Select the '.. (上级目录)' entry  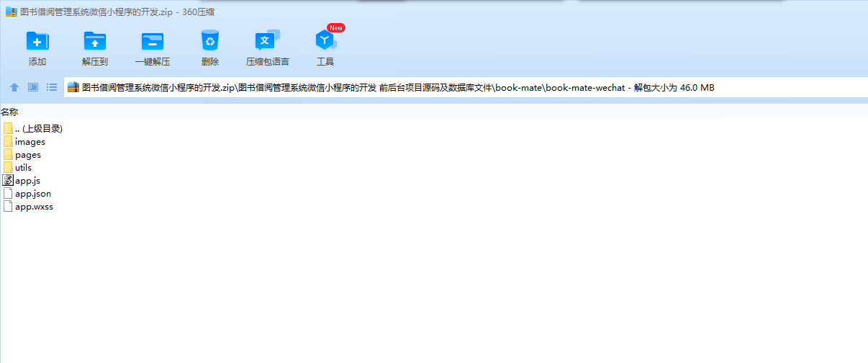pos(39,129)
